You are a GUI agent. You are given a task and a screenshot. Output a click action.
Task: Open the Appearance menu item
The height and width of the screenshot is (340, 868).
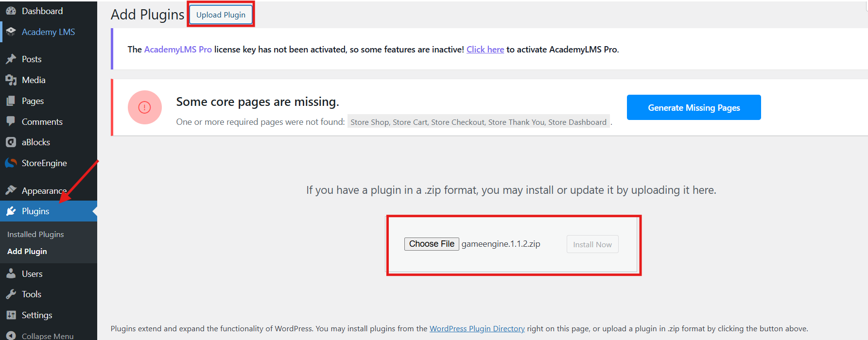pos(49,190)
